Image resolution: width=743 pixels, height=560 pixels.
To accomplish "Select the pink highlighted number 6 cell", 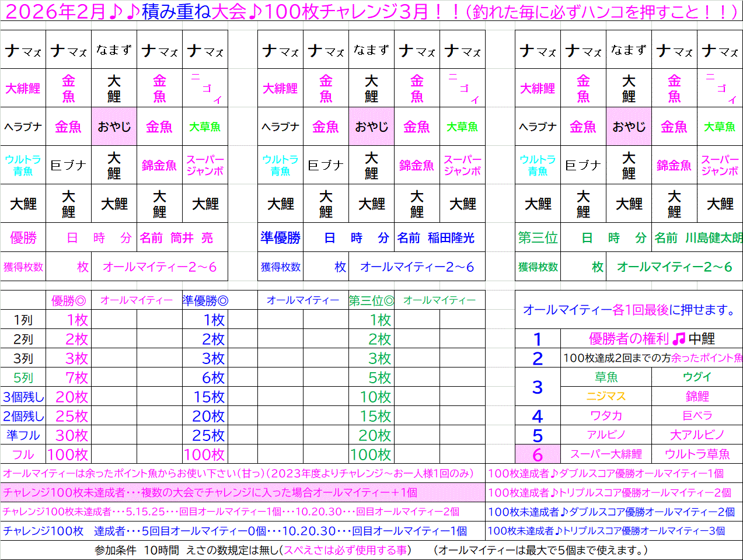I will coord(538,454).
